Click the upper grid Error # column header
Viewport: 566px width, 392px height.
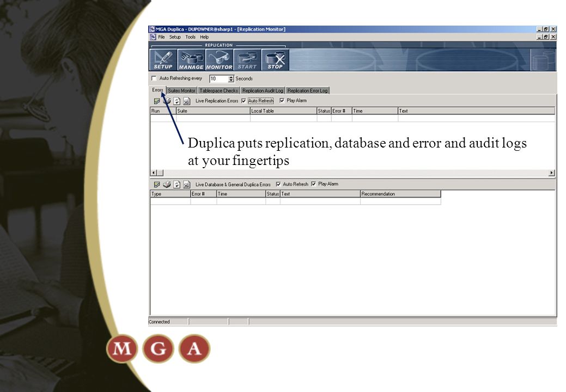click(342, 111)
